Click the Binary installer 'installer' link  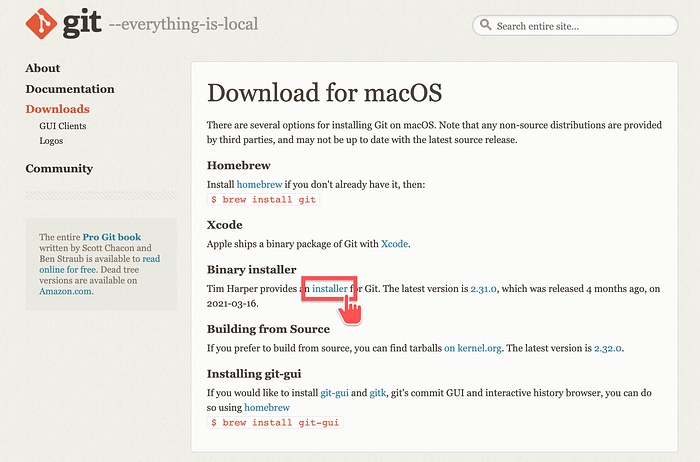pyautogui.click(x=330, y=289)
